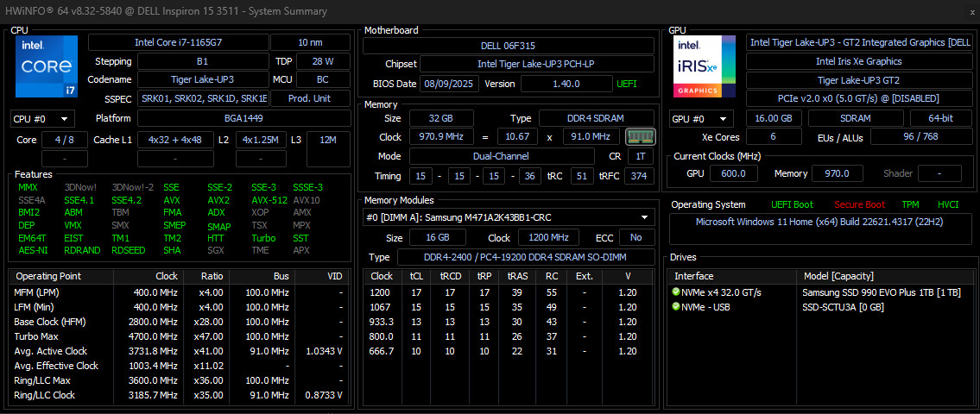Select the Avg. Effective Clock row
Screen dimensions: 980x414
[178, 366]
